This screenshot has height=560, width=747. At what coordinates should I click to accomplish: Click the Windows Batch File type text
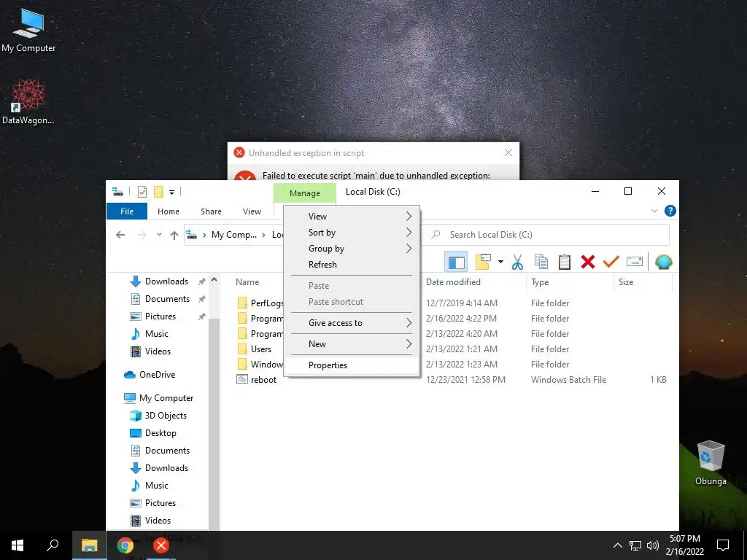[x=568, y=379]
